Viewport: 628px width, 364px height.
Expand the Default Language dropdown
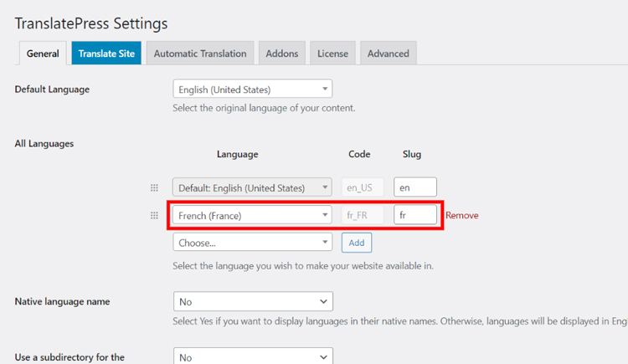point(252,90)
